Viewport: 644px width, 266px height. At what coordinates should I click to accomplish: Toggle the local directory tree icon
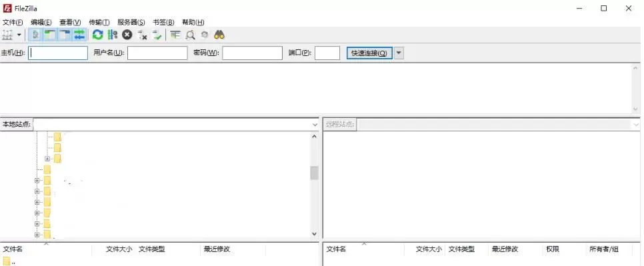50,35
